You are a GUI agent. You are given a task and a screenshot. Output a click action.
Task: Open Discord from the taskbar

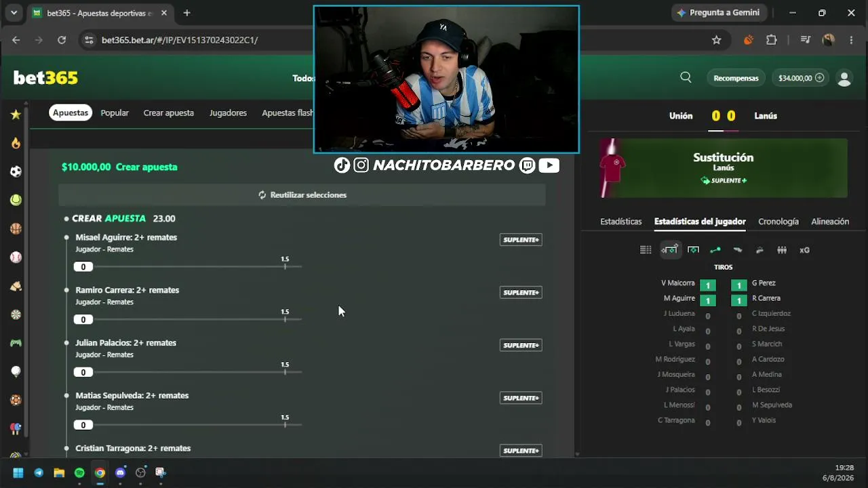(121, 472)
